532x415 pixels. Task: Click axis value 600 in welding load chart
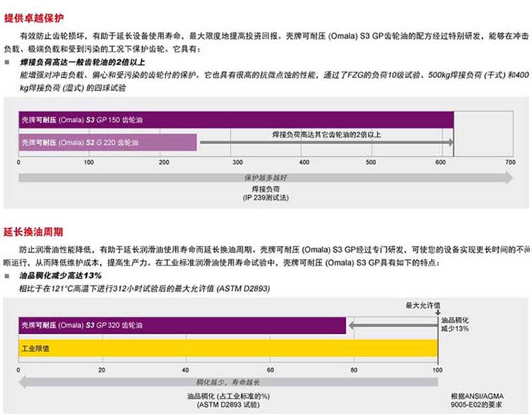(440, 162)
